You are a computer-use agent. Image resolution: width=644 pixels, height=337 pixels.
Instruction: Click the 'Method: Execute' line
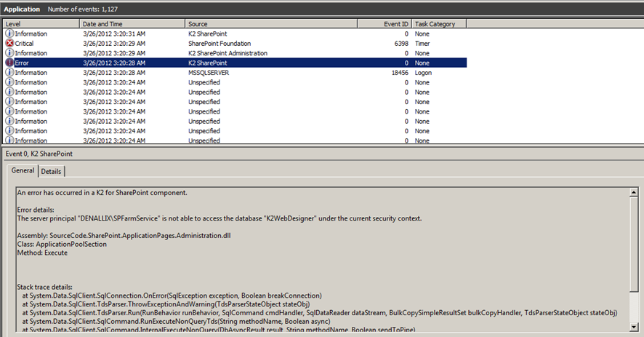pos(42,253)
